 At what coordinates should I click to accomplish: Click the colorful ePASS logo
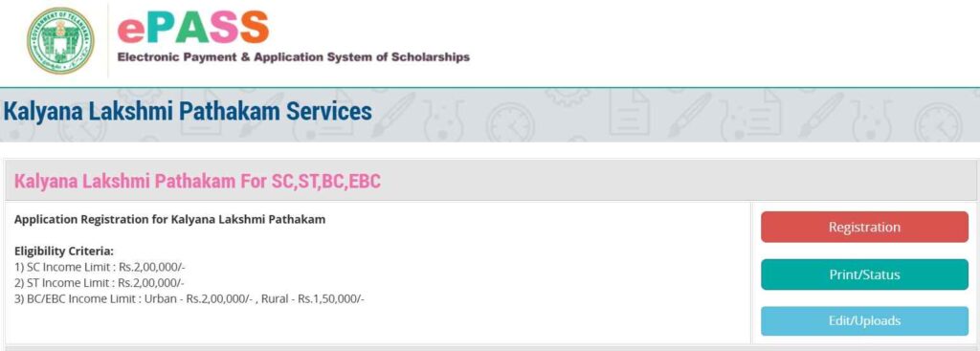pos(193,27)
